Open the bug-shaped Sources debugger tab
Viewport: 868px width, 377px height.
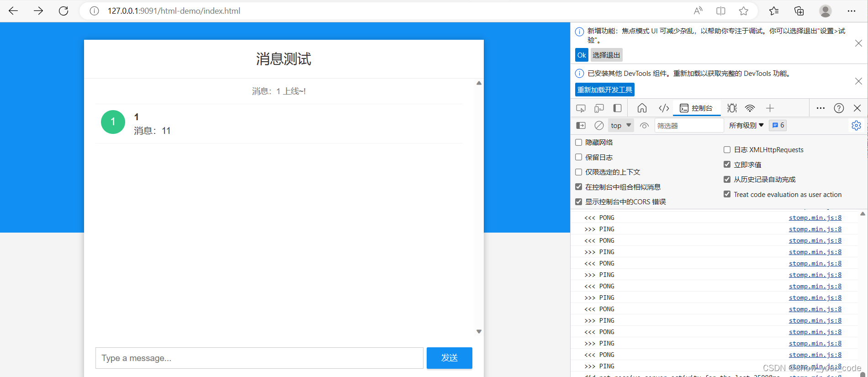point(732,108)
